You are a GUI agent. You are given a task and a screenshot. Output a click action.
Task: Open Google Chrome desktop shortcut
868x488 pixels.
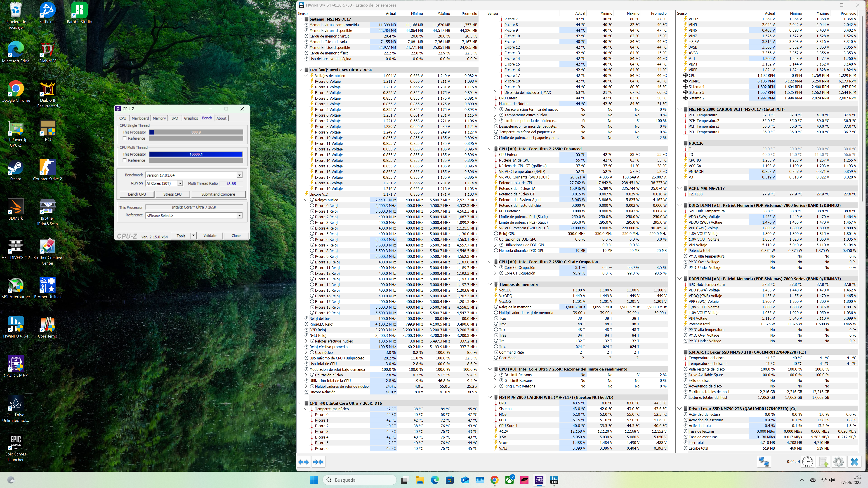16,91
